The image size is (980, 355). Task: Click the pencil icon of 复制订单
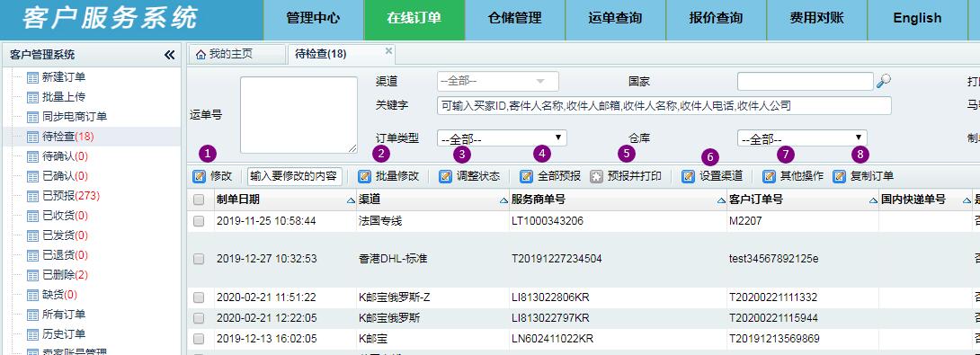click(x=840, y=176)
